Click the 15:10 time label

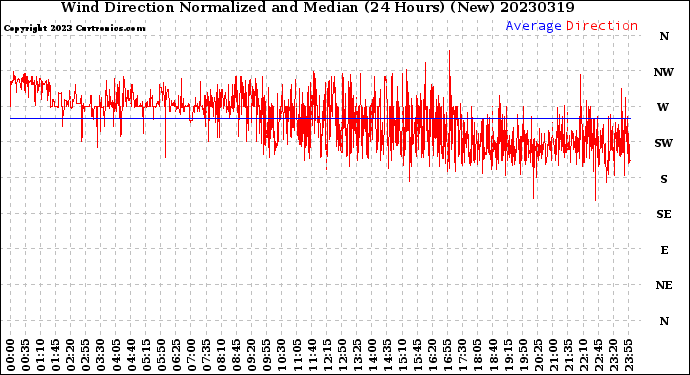pos(402,355)
